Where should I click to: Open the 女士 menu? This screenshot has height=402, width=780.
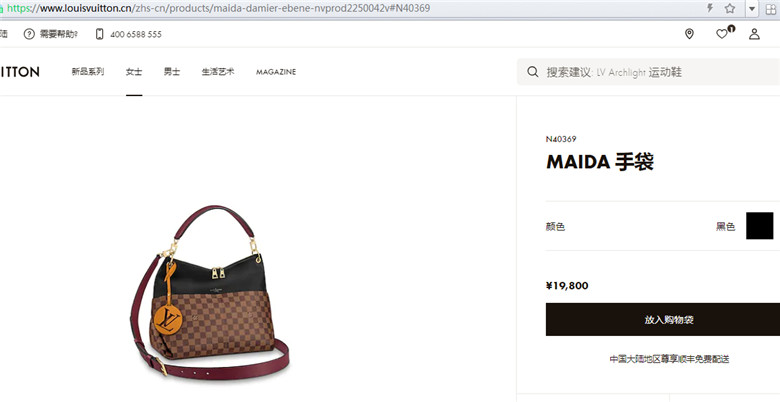coord(134,72)
